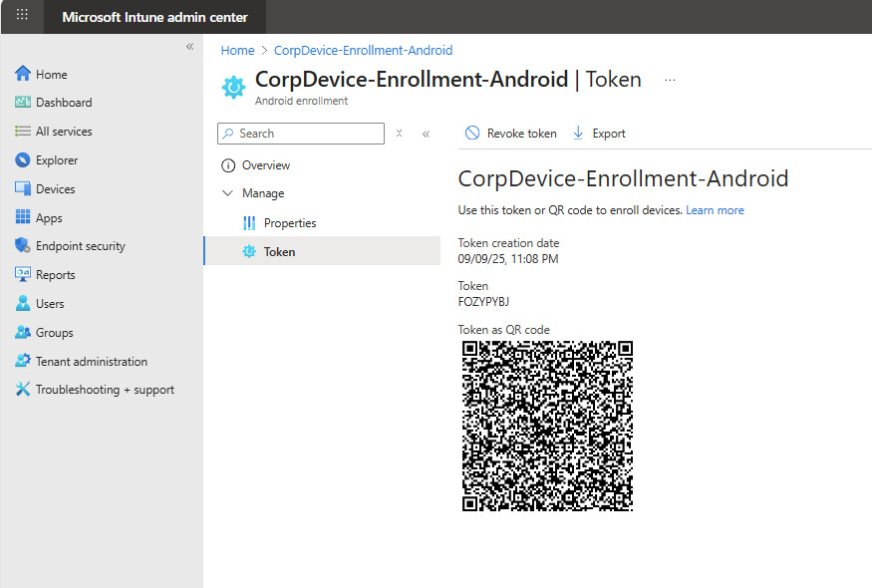
Task: Open Dashboard from the left navigation
Action: [63, 103]
